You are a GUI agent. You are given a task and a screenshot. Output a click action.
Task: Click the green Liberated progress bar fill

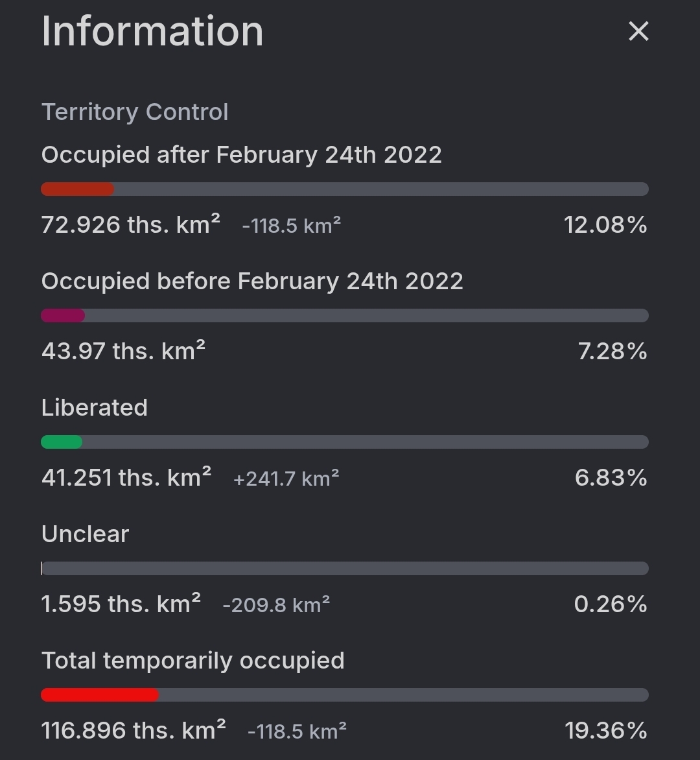pos(62,442)
